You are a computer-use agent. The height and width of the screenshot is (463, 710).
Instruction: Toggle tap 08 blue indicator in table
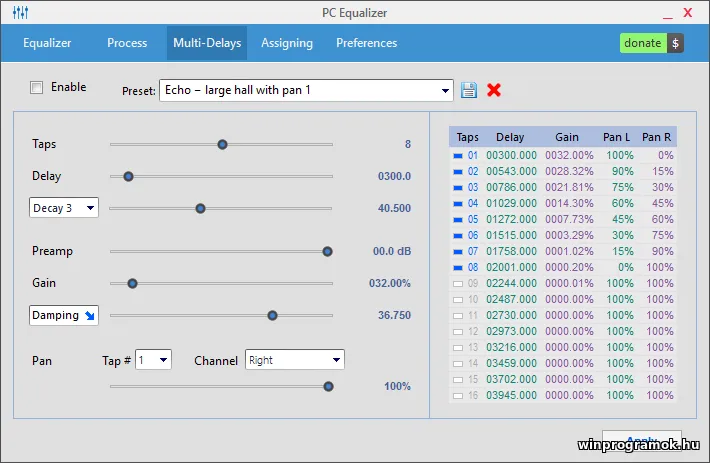[459, 268]
